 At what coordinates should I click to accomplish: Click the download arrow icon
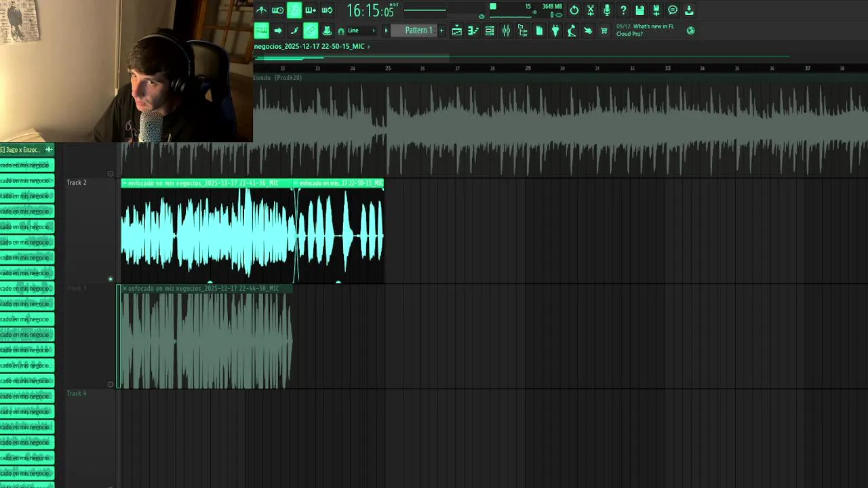coord(689,10)
